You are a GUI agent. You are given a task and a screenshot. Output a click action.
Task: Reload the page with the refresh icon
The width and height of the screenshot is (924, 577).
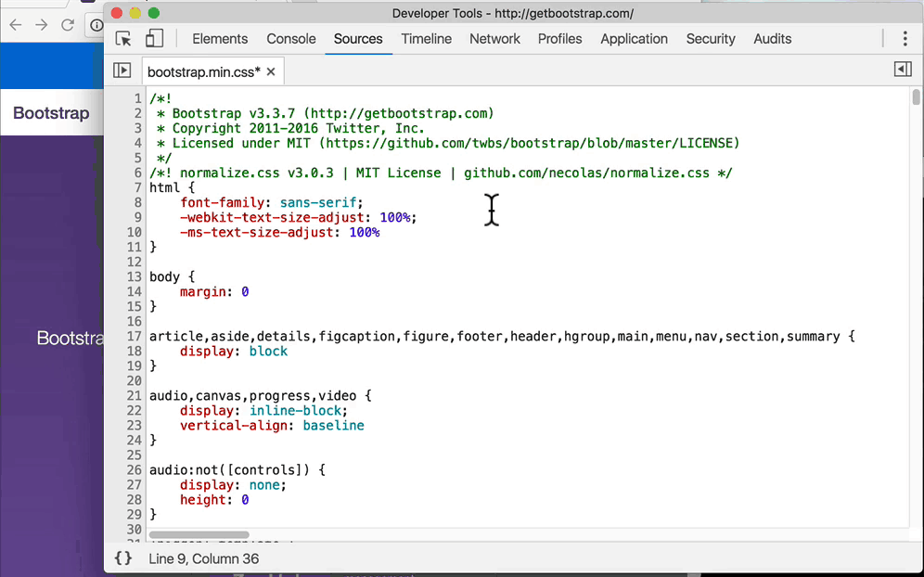[x=66, y=26]
